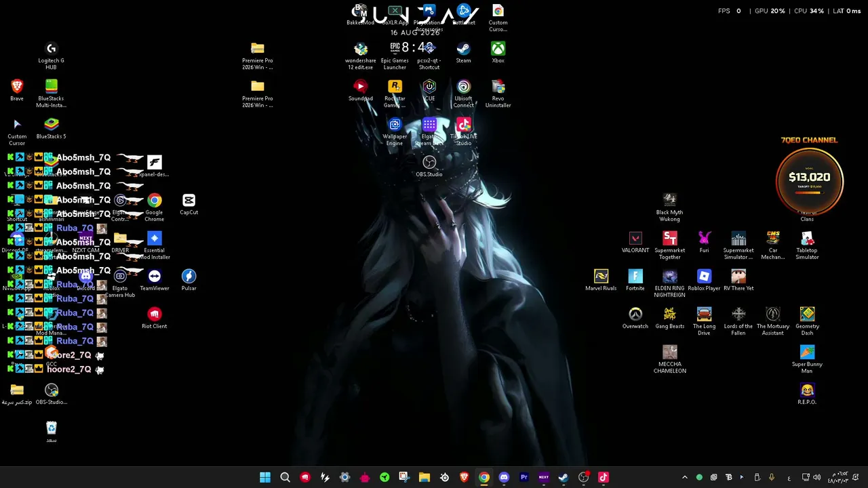Launch OBS Studio from the desktop icon
The height and width of the screenshot is (488, 868).
point(429,166)
